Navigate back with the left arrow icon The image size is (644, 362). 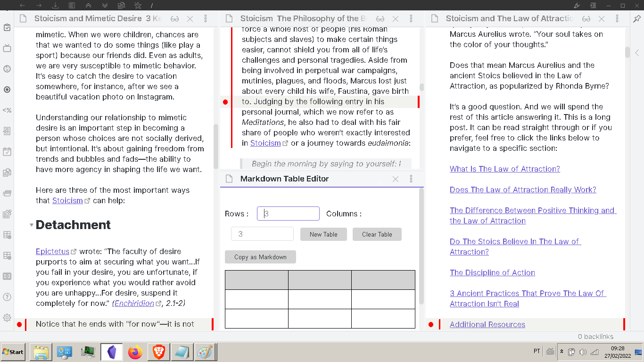[22, 5]
